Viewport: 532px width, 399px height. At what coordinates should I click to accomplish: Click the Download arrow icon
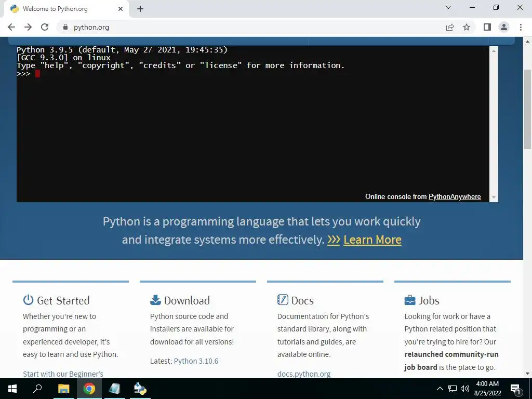[155, 300]
